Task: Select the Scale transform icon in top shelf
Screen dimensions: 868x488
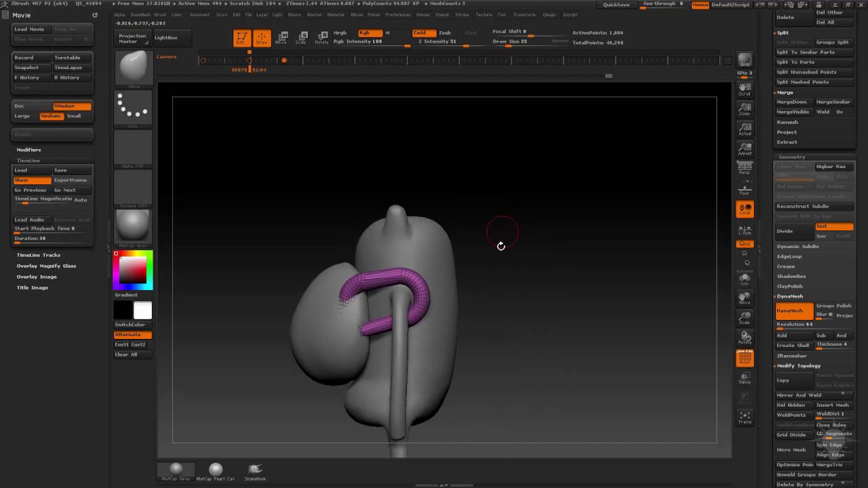Action: (x=301, y=38)
